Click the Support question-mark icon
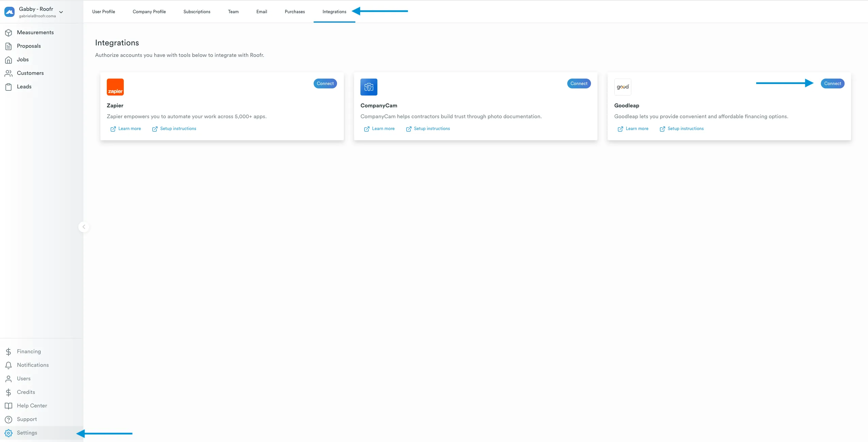The width and height of the screenshot is (868, 442). tap(8, 419)
